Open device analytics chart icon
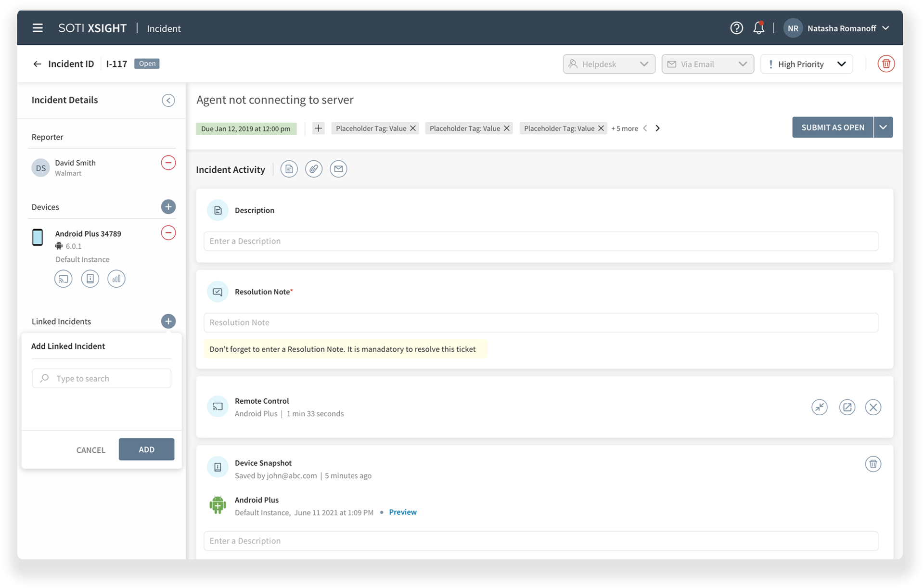The width and height of the screenshot is (924, 588). [116, 279]
